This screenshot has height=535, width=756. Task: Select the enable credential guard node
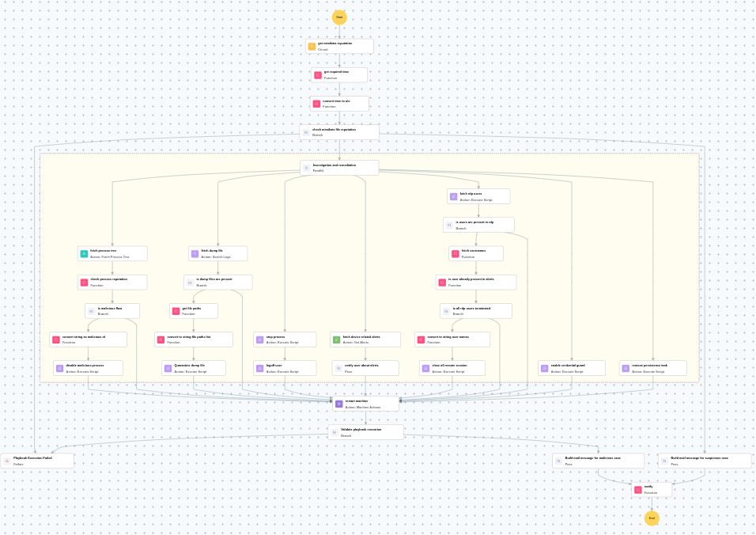click(572, 368)
